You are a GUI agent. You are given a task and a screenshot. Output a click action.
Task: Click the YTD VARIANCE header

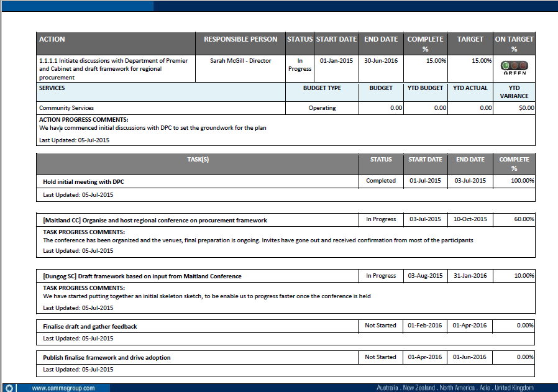pyautogui.click(x=515, y=92)
